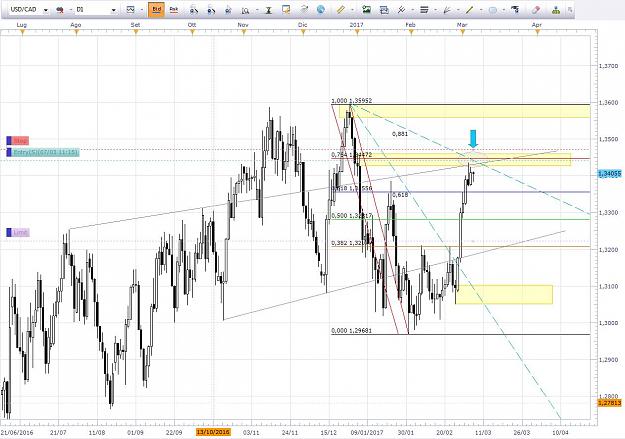This screenshot has height=439, width=625.
Task: Expand the magnifier zoom dropdown arrow
Action: [257, 10]
